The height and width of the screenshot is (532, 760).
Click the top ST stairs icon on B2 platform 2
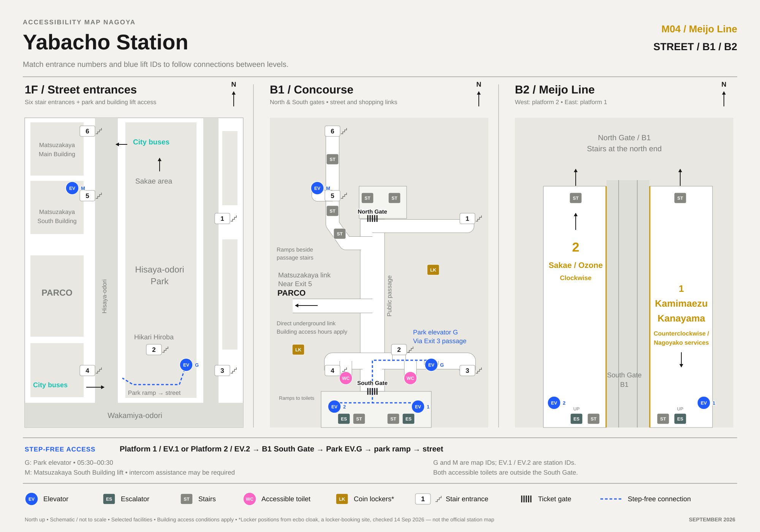tap(576, 198)
